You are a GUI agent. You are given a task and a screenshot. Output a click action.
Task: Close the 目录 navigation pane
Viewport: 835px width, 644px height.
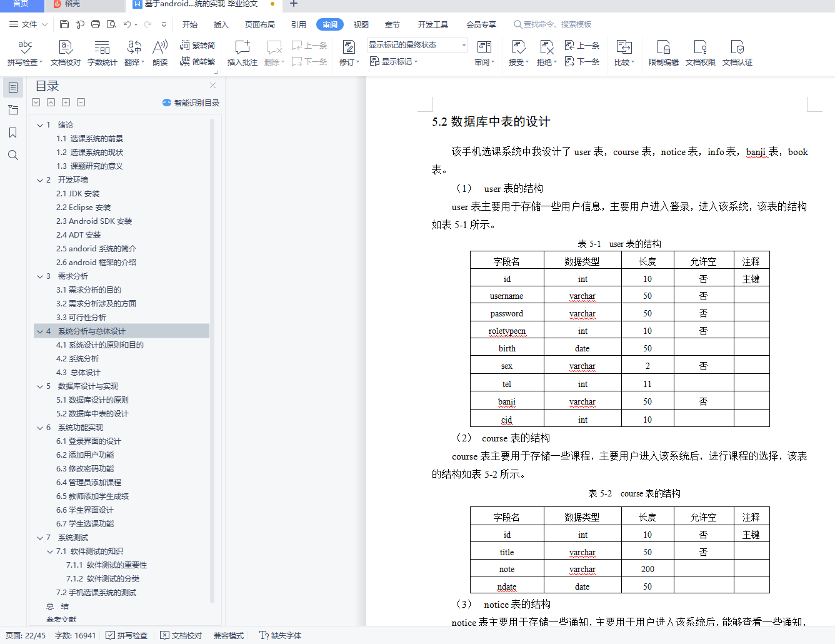[x=212, y=86]
